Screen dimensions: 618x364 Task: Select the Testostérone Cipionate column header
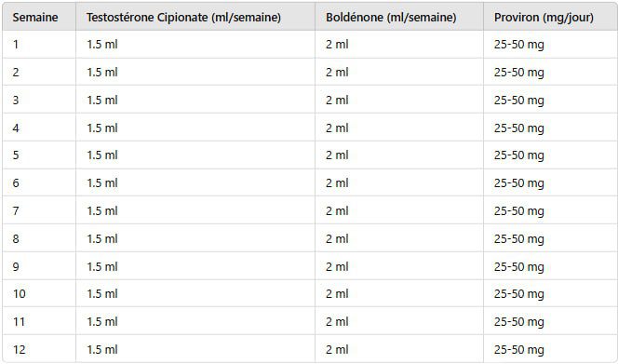point(195,17)
